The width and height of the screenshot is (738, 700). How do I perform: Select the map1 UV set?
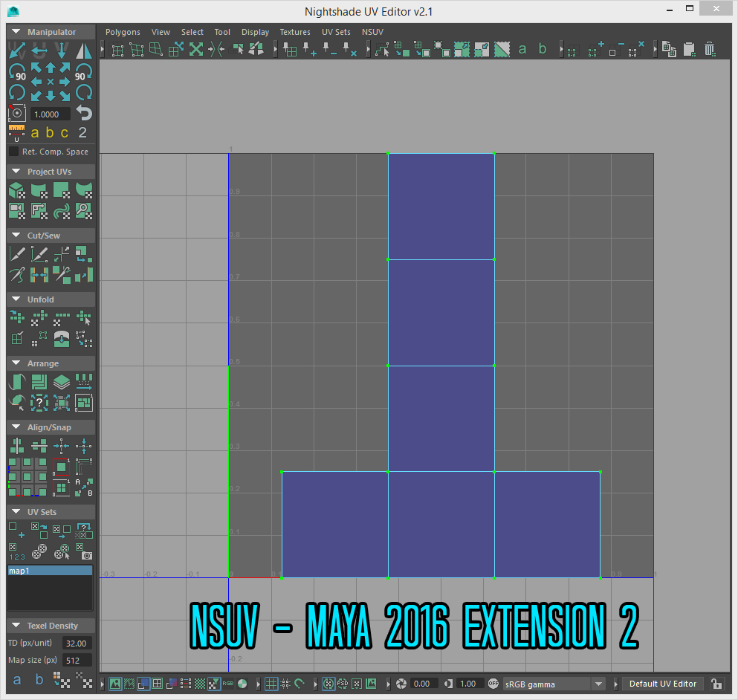point(50,571)
